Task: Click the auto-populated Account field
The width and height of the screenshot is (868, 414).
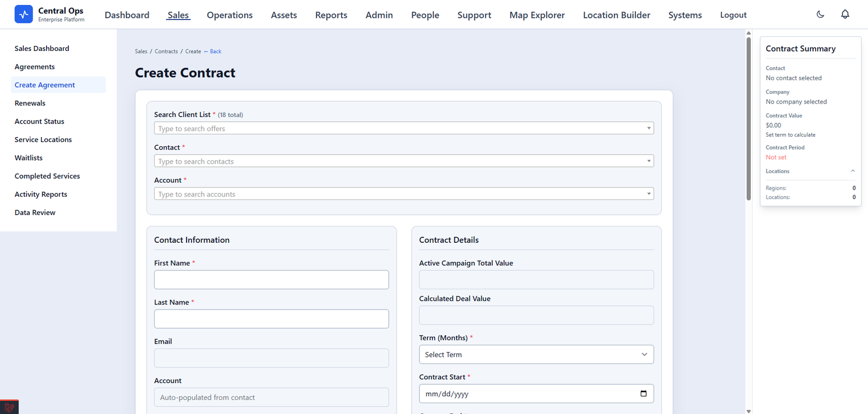Action: (x=271, y=397)
